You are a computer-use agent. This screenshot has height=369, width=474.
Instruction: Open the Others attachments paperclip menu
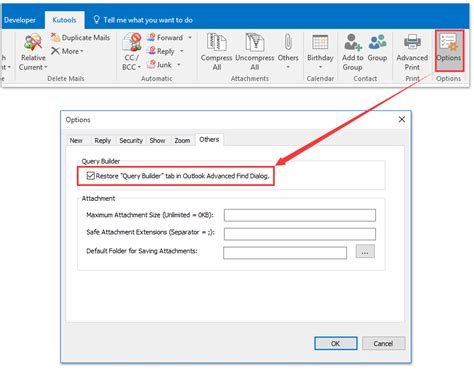288,51
